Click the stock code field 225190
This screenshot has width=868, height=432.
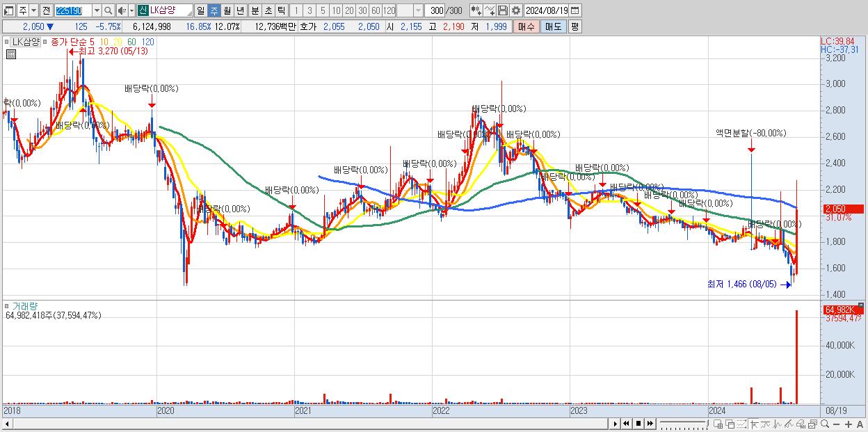(x=73, y=10)
